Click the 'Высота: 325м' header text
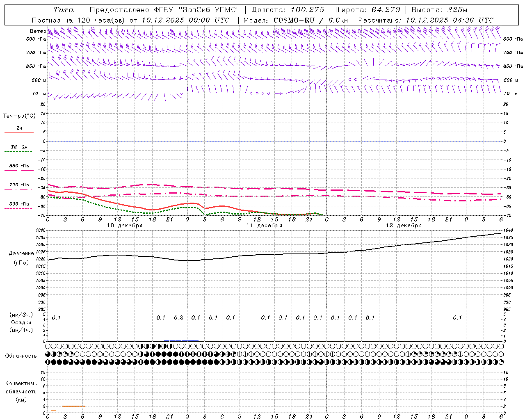The image size is (525, 420). pos(439,10)
